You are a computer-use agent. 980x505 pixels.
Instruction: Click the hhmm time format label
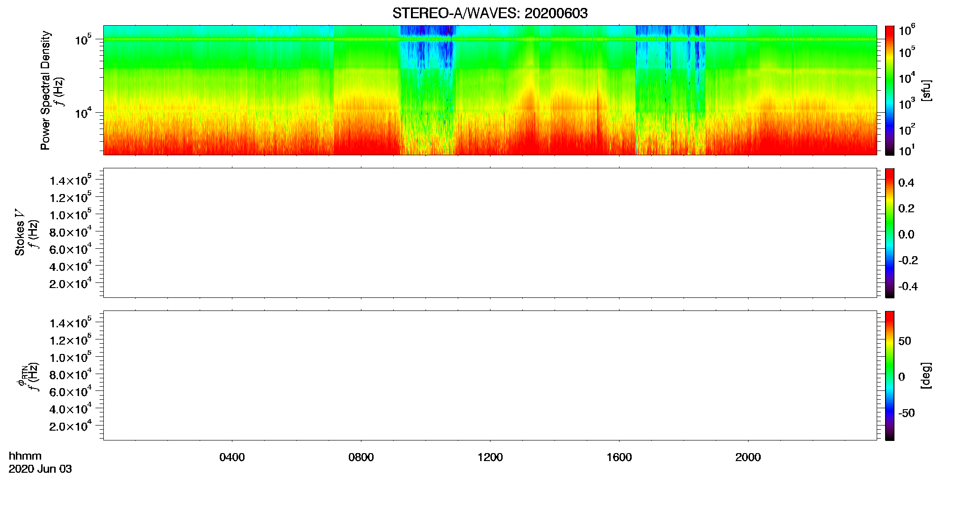25,456
